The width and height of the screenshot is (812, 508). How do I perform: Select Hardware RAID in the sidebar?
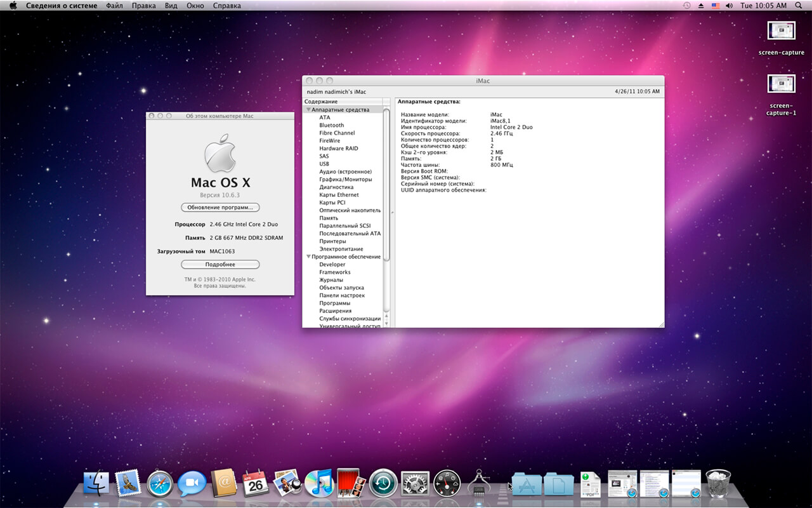[339, 149]
